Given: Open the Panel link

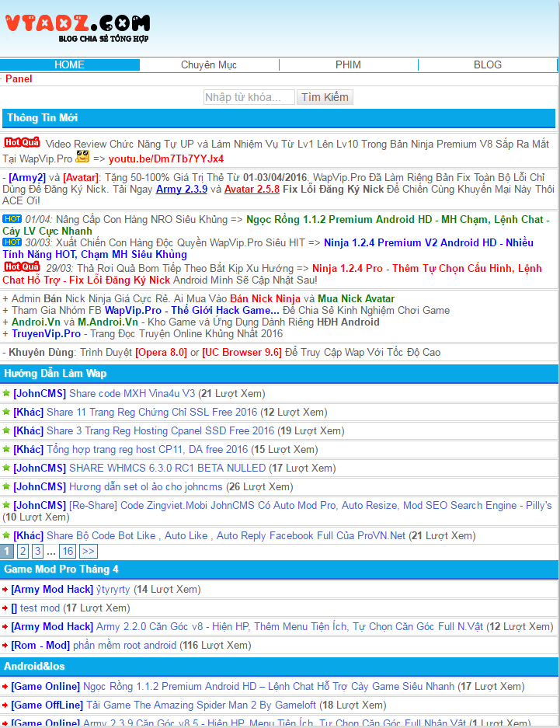Looking at the screenshot, I should point(19,79).
